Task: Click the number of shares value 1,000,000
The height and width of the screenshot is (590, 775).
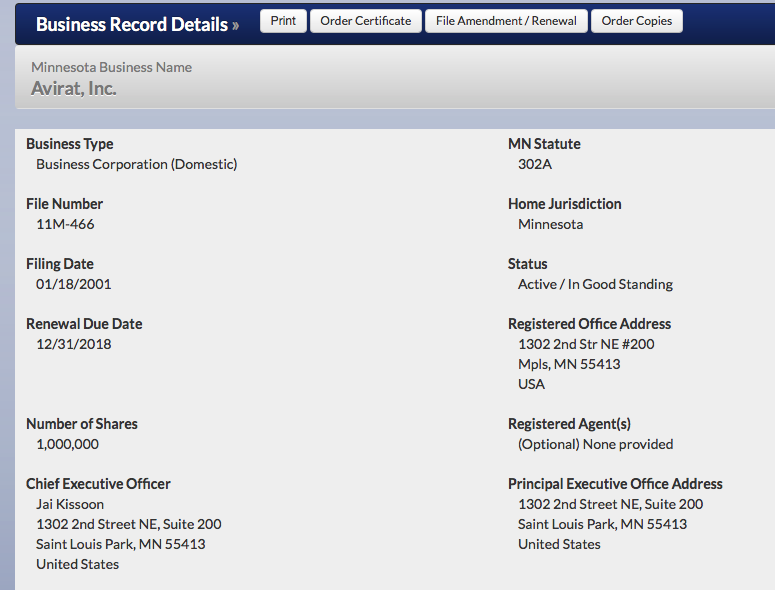Action: pos(67,444)
